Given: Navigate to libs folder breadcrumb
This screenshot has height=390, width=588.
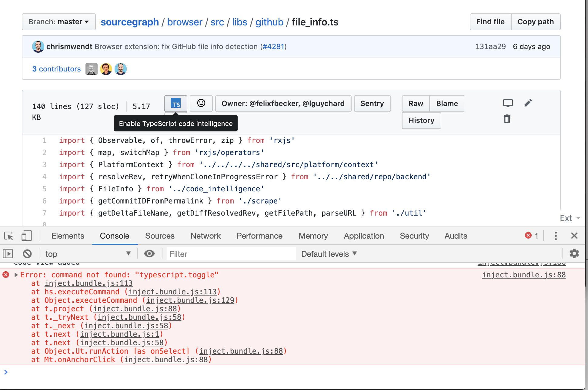Looking at the screenshot, I should click(x=240, y=22).
